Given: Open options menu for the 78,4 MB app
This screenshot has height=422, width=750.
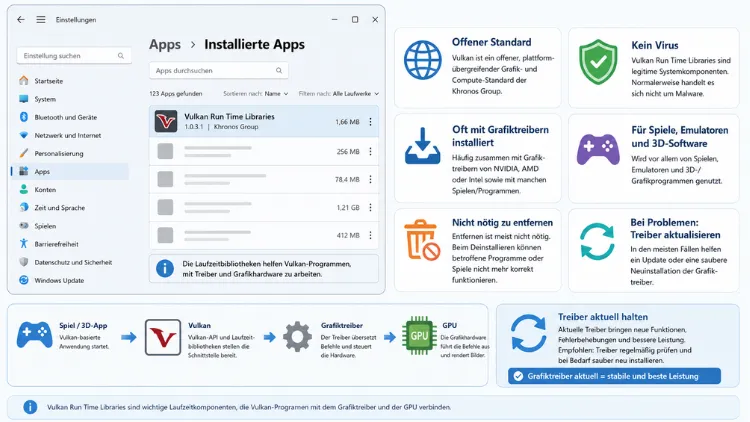Looking at the screenshot, I should pyautogui.click(x=370, y=179).
